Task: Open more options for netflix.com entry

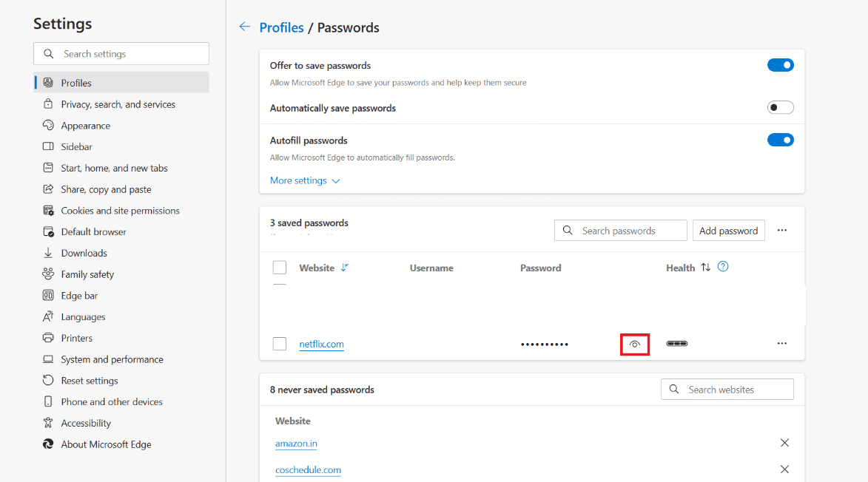Action: (781, 343)
